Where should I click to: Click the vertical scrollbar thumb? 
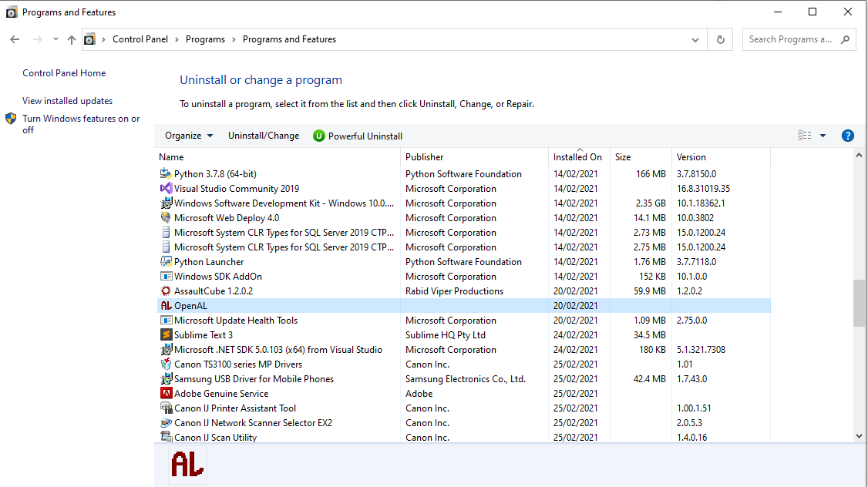859,304
